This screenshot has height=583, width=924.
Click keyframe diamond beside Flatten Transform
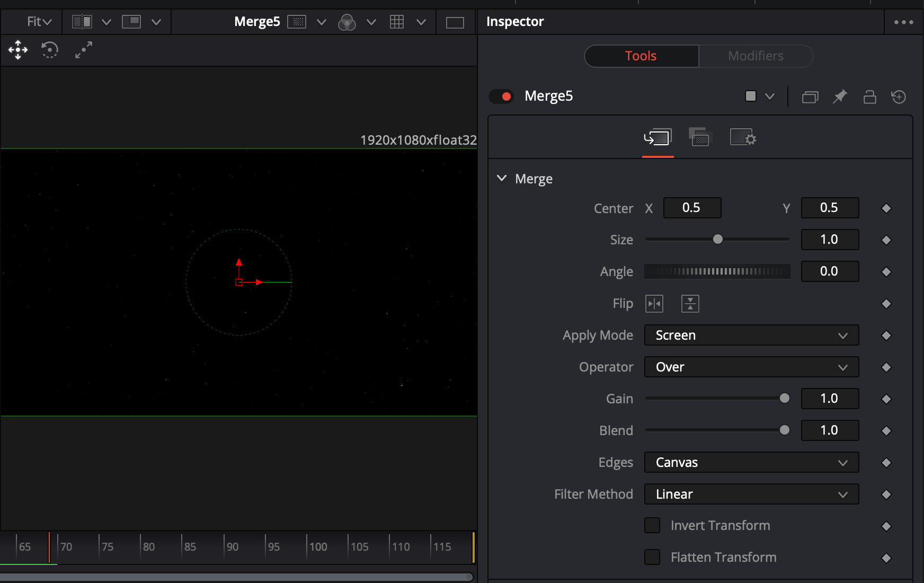(886, 558)
